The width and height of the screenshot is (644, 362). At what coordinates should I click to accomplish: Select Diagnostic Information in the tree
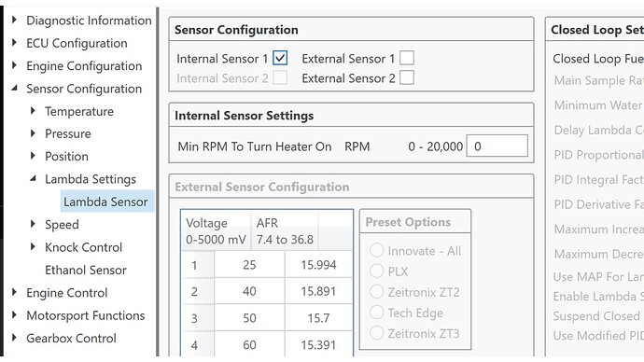[89, 21]
